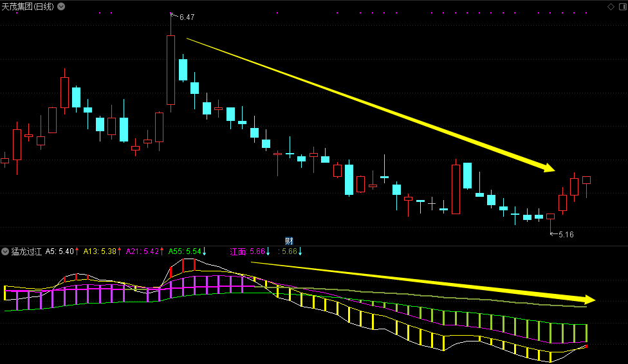Click the diamond icon in top-right corner

coord(611,6)
